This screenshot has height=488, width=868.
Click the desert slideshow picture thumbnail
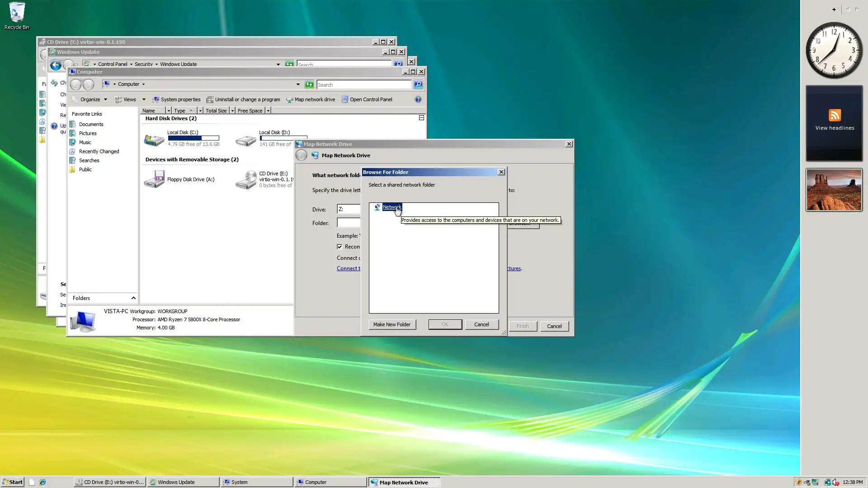pos(834,190)
